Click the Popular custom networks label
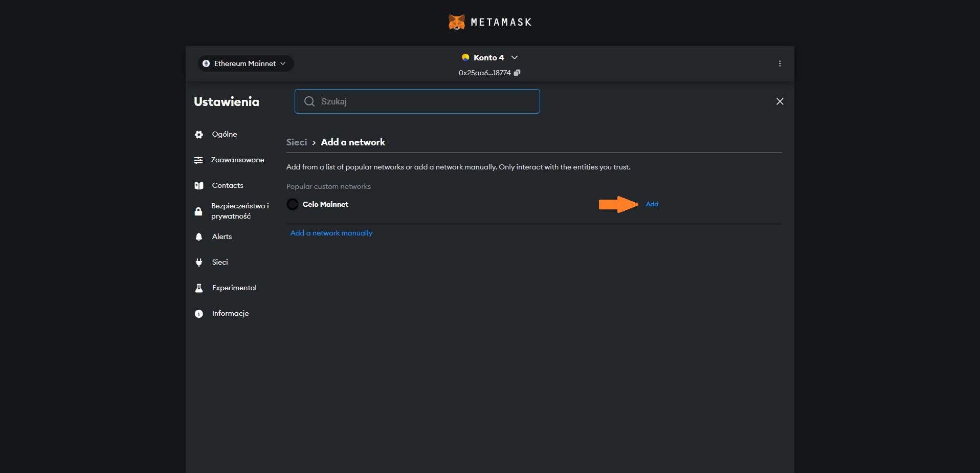Screen dimensions: 980x473 [328, 186]
